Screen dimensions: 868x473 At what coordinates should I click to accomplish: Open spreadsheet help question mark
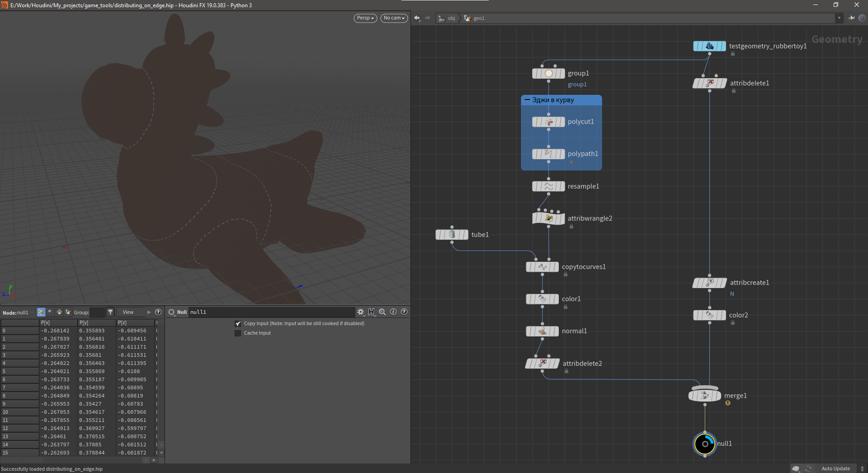[158, 312]
